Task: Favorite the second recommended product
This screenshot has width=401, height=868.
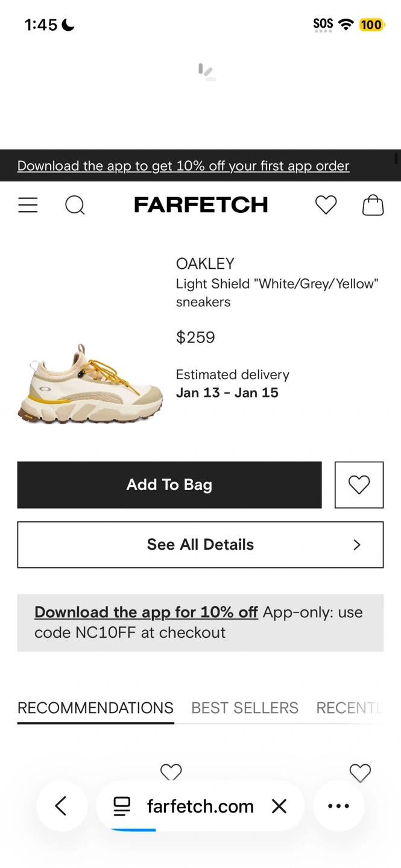Action: tap(360, 772)
